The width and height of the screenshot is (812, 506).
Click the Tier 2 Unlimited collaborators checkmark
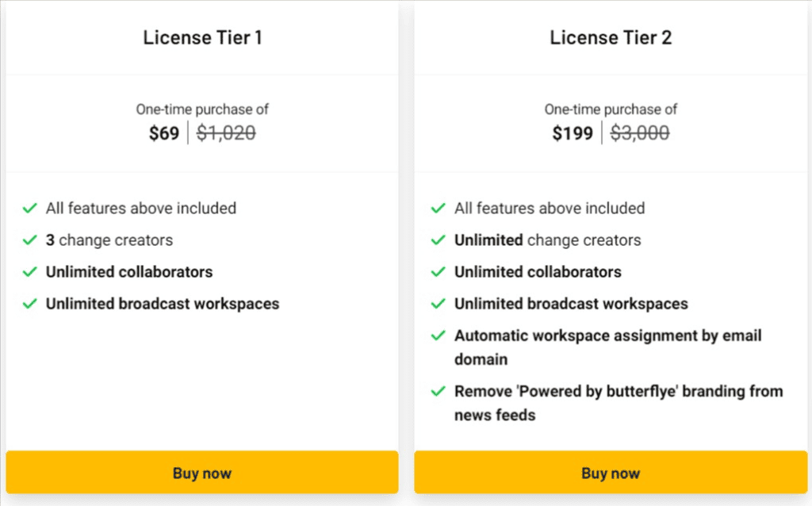click(438, 272)
